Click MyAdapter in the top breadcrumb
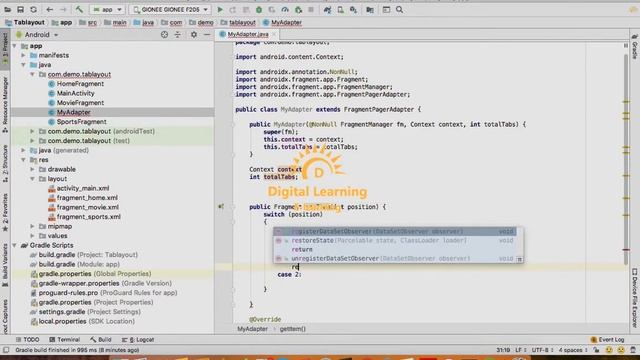This screenshot has height=360, width=640. tap(282, 22)
